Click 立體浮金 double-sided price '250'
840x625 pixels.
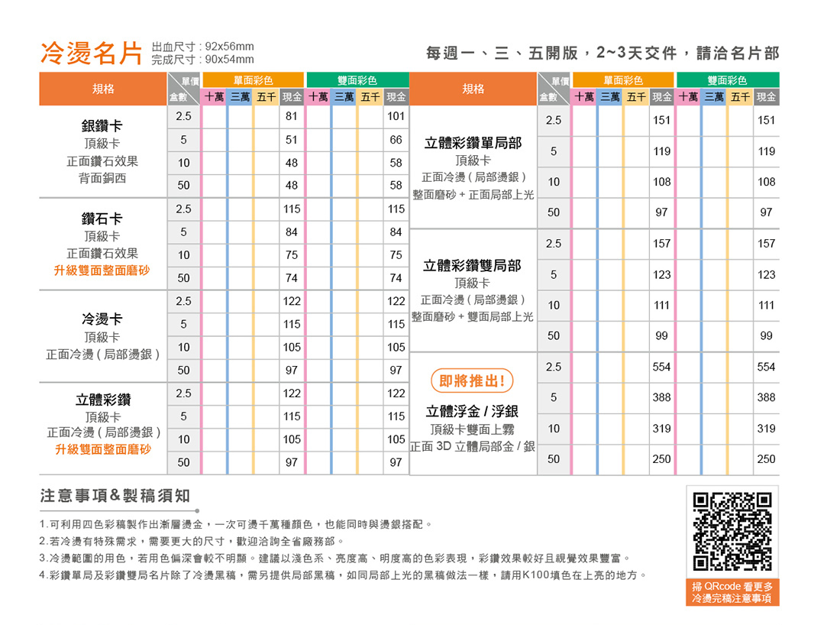[x=766, y=459]
